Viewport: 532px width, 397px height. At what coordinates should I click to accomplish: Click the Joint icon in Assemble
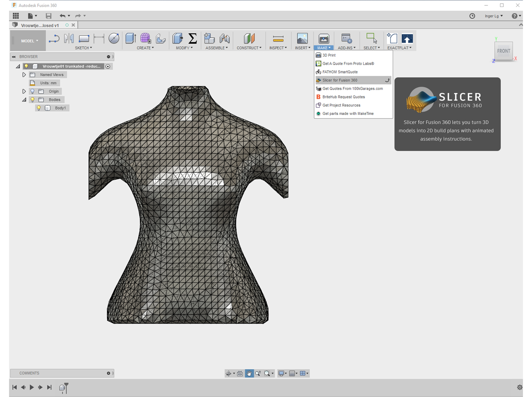coord(225,39)
